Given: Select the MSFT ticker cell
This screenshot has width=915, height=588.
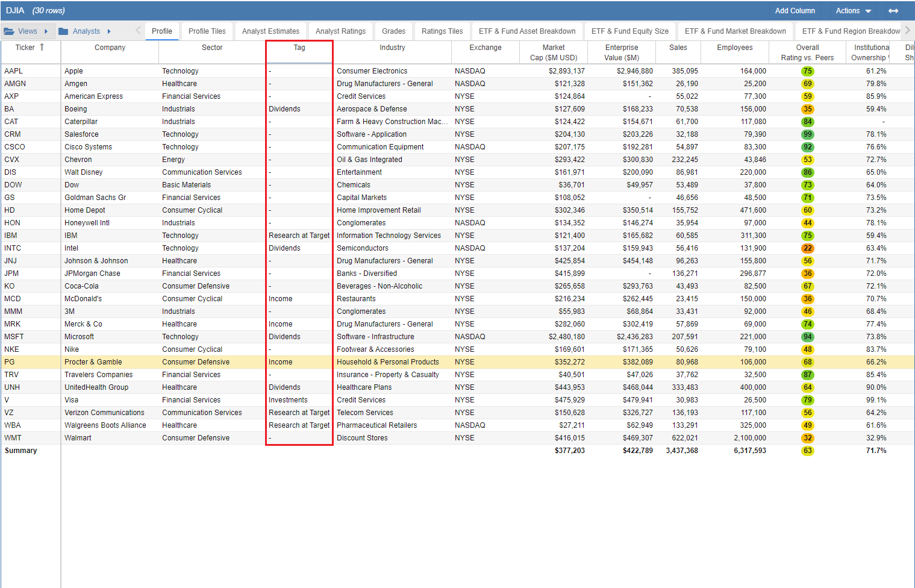Looking at the screenshot, I should tap(31, 337).
